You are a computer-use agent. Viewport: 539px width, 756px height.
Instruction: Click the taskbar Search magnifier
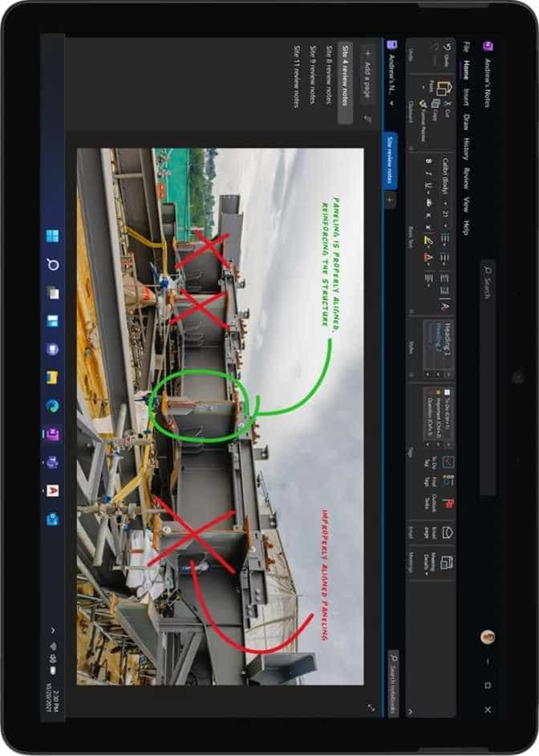(52, 264)
